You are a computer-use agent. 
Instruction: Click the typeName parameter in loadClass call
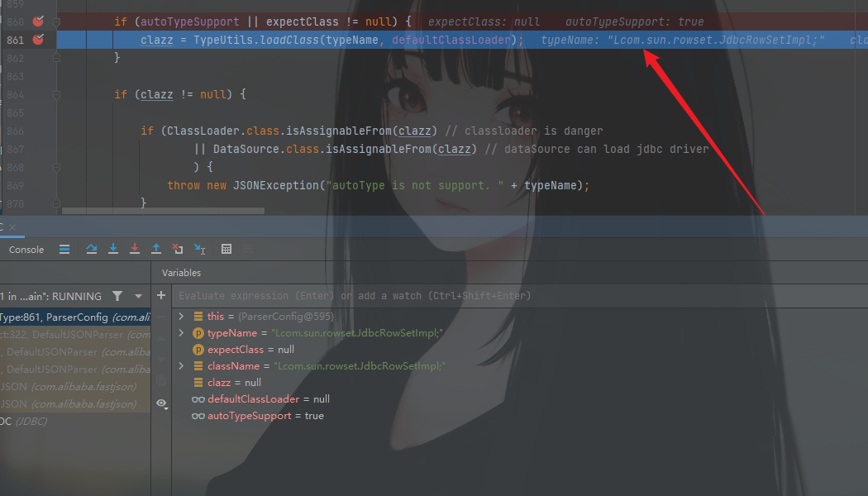tap(351, 40)
